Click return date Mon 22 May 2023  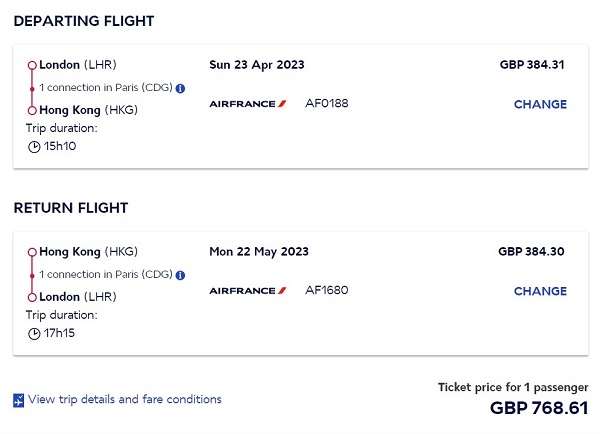(x=259, y=251)
